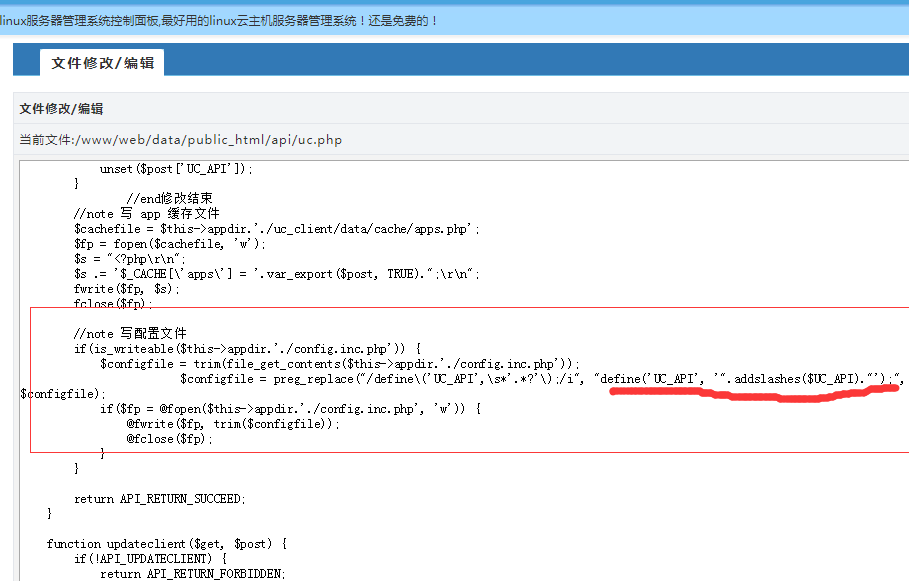Click the top banner text about linux服务器管理系统
The image size is (909, 581).
click(219, 20)
